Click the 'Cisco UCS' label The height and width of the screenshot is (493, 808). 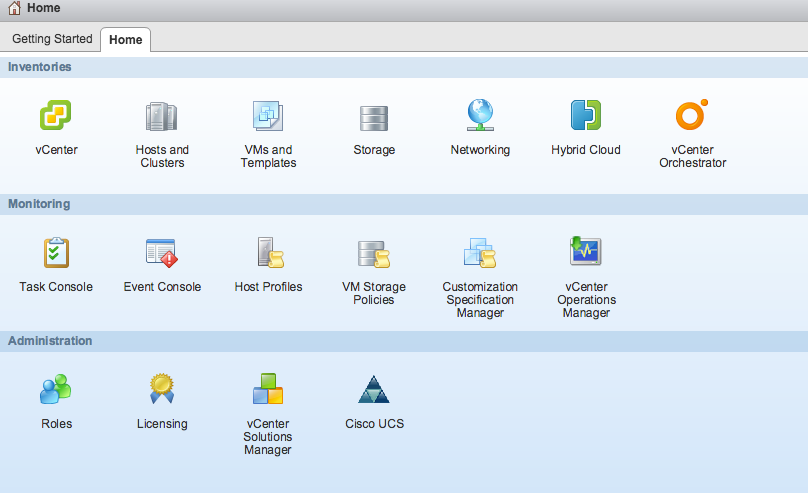tap(375, 424)
